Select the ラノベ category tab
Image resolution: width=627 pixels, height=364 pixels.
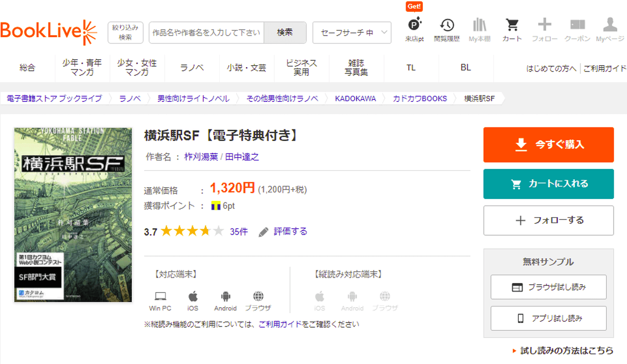(x=192, y=68)
